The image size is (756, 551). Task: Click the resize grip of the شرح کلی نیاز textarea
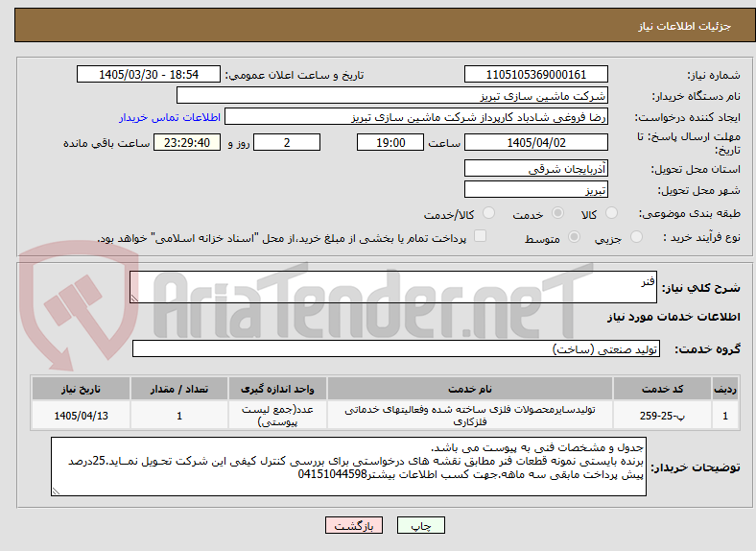click(134, 299)
